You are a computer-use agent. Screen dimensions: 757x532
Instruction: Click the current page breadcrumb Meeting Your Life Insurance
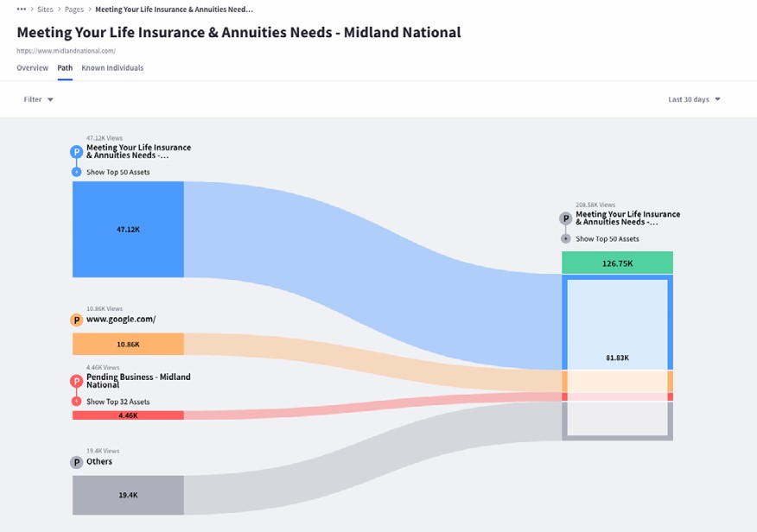point(175,9)
